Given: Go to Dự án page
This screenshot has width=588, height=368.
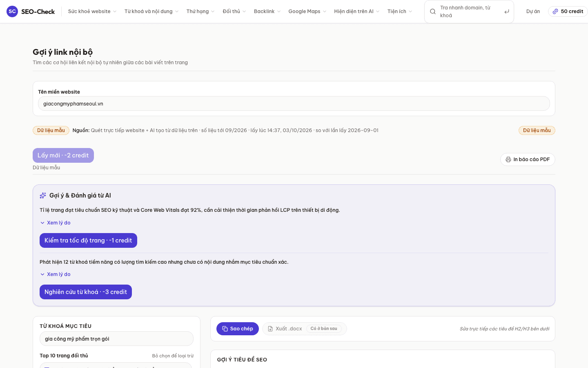Looking at the screenshot, I should coord(533,11).
